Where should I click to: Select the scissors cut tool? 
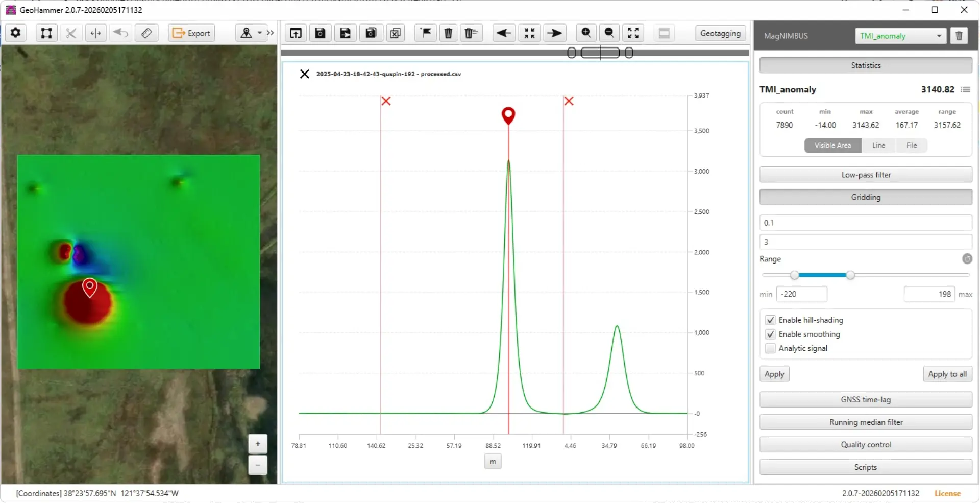pyautogui.click(x=71, y=33)
